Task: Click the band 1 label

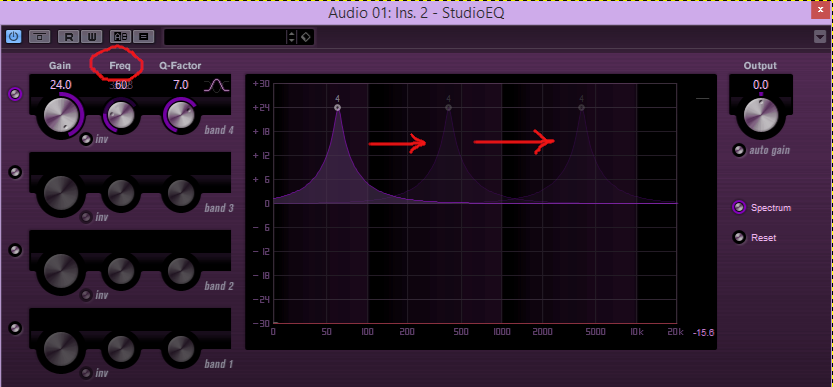Action: pos(219,364)
